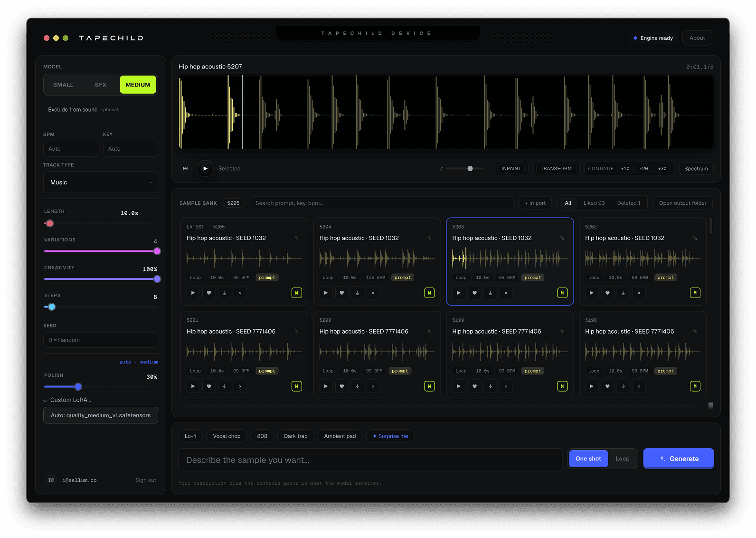Download sample 5201
Image resolution: width=756 pixels, height=538 pixels.
point(225,386)
